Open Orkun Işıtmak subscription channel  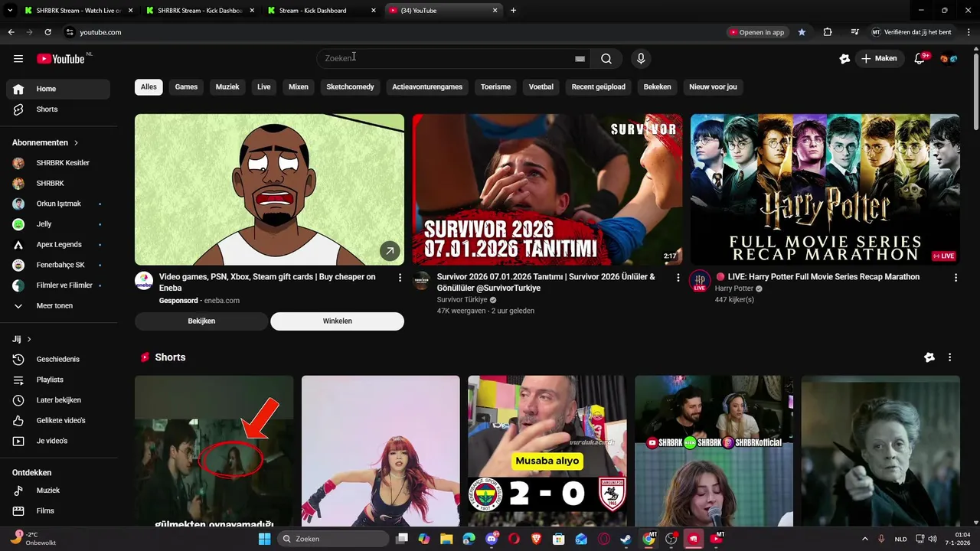pos(58,204)
